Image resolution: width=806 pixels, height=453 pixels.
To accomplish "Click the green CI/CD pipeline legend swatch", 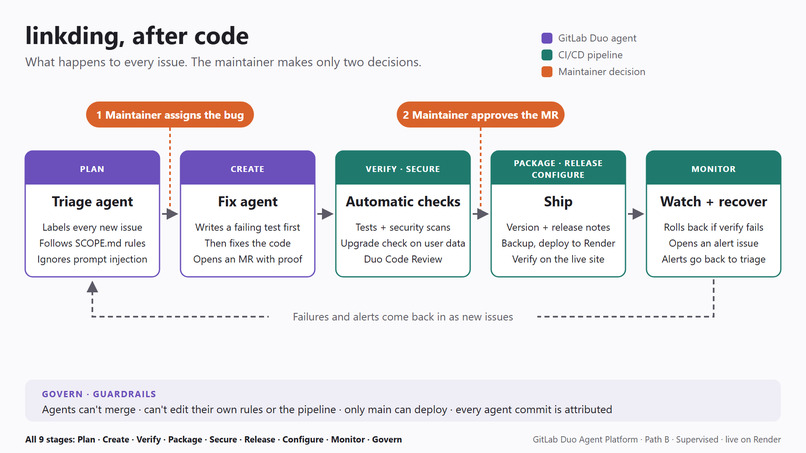I will [x=547, y=55].
